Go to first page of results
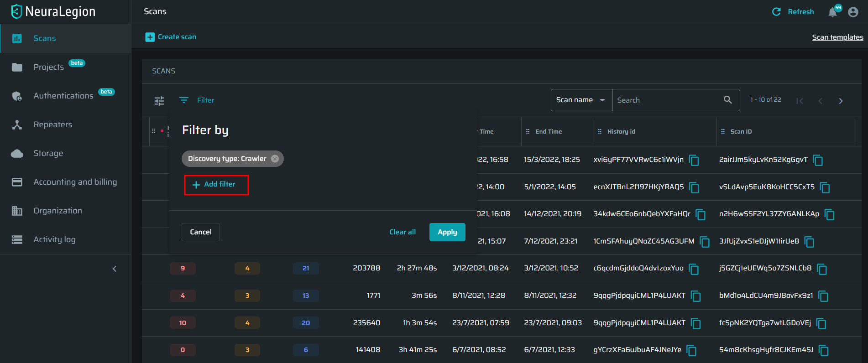 (x=800, y=101)
